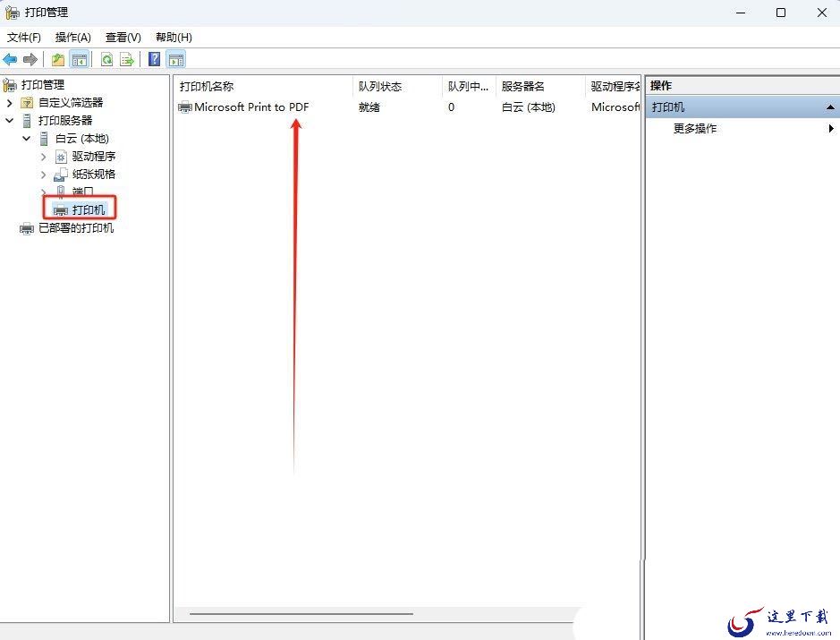Maximize the 打印管理 window

781,13
